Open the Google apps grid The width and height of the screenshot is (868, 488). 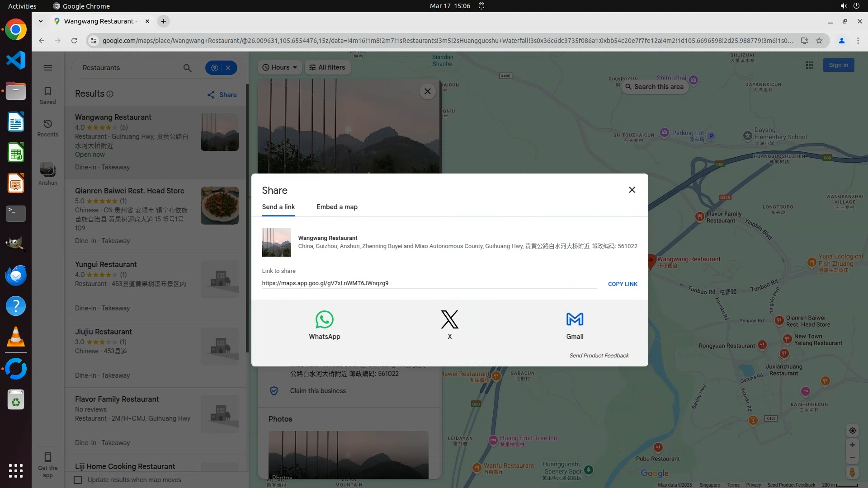[x=810, y=65]
